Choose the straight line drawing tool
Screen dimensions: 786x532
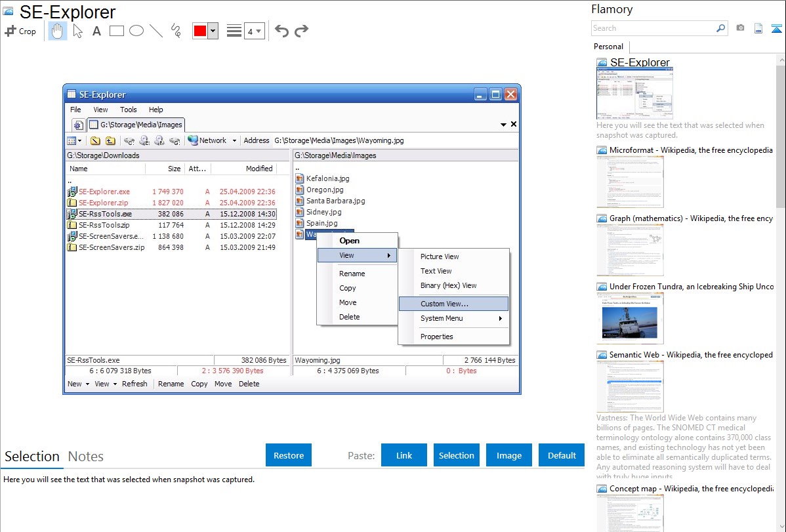[x=156, y=31]
